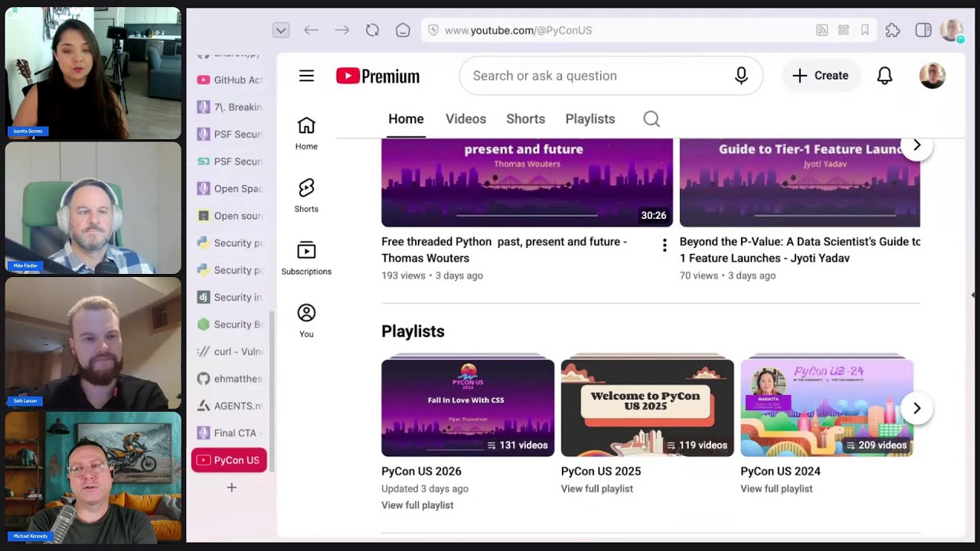Go to YouTube Premium home via logo
The width and height of the screenshot is (980, 551).
click(x=377, y=76)
